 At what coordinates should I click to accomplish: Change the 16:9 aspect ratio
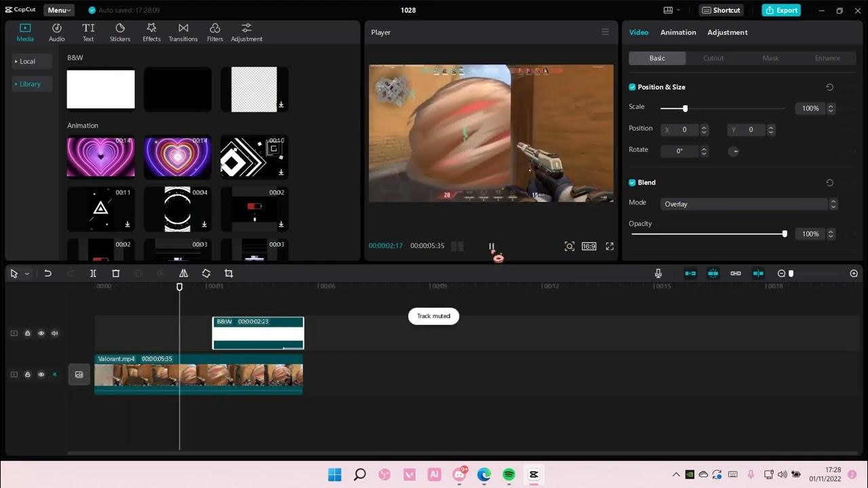[x=589, y=246]
